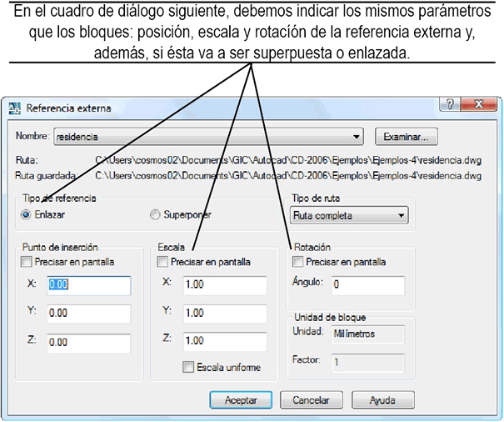This screenshot has width=504, height=422.
Task: Click the Escala X field
Action: (x=225, y=285)
